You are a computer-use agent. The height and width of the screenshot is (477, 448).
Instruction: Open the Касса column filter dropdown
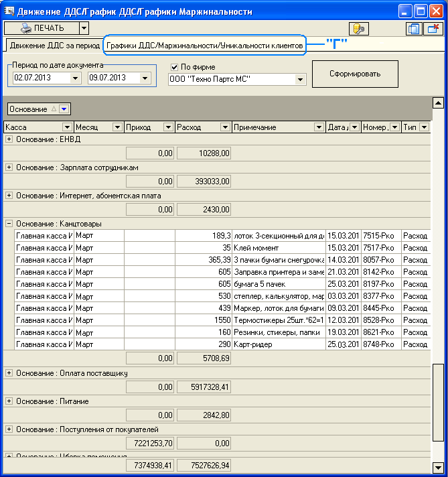coord(67,127)
